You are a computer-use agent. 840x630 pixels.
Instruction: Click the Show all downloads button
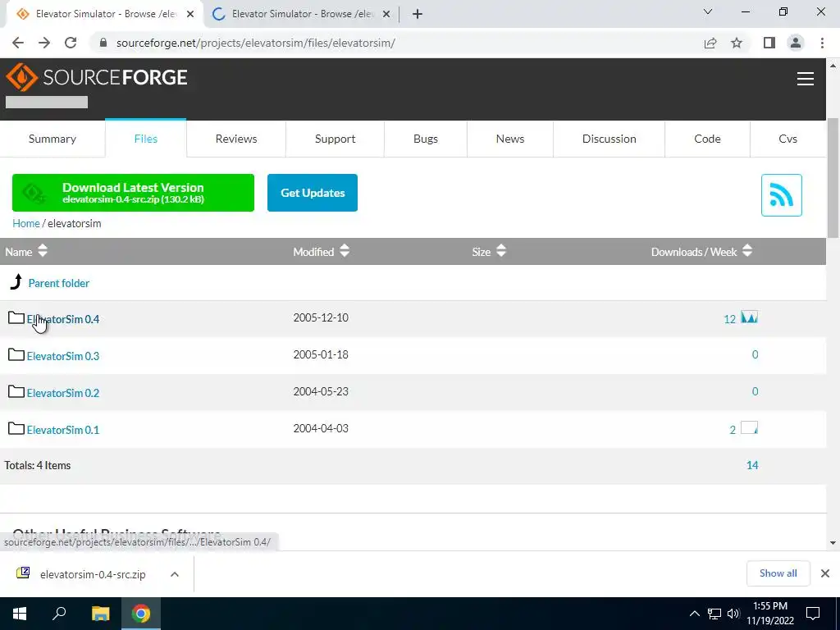[x=778, y=573]
